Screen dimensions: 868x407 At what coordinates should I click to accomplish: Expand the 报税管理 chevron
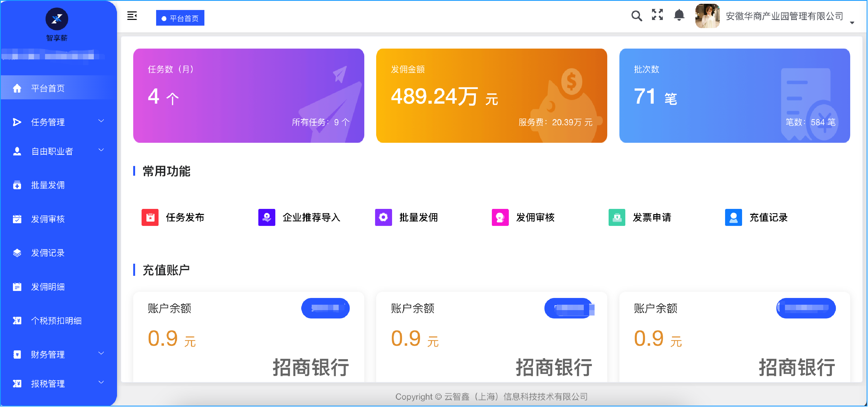pos(101,382)
